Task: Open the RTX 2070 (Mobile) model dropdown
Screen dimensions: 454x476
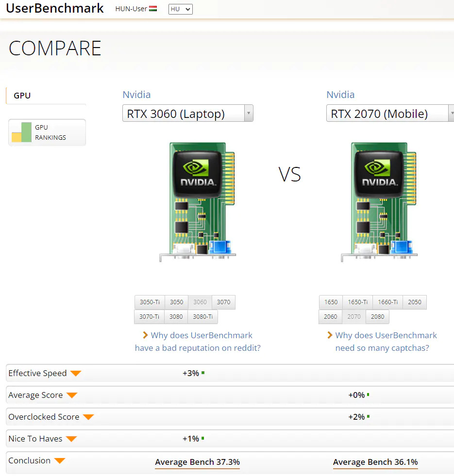Action: click(x=390, y=113)
